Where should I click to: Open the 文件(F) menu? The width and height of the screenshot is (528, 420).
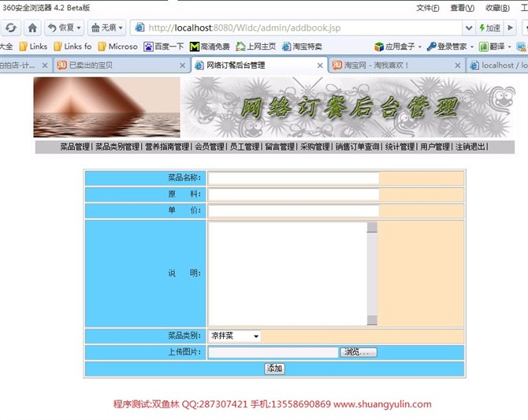[x=426, y=8]
